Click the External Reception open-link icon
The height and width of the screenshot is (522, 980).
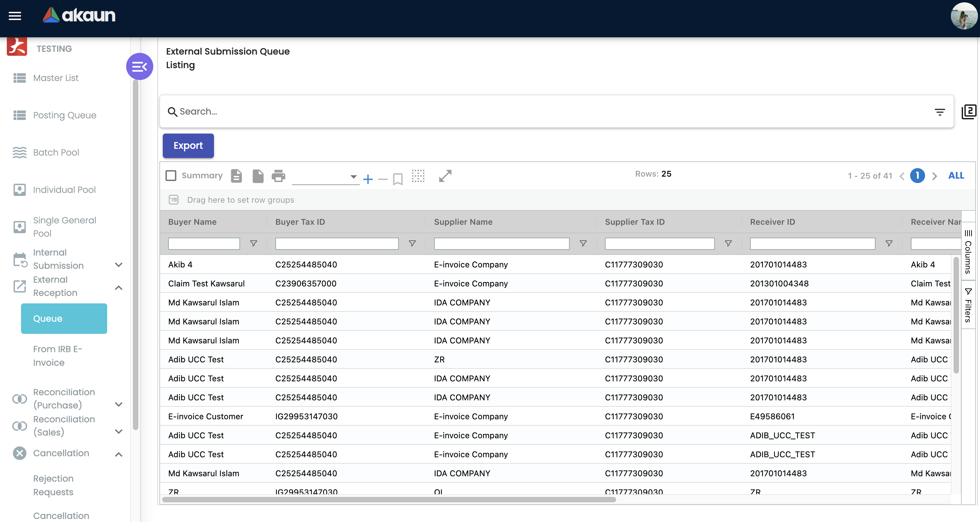pyautogui.click(x=20, y=286)
